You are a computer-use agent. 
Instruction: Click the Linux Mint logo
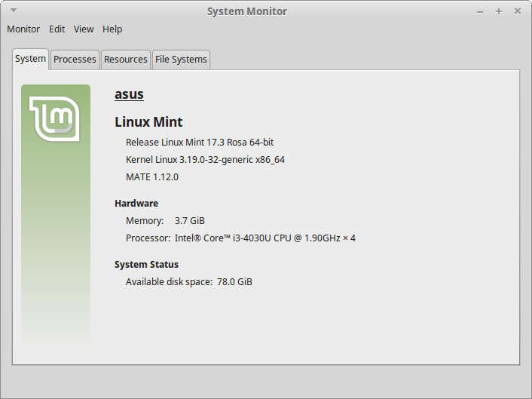[54, 119]
